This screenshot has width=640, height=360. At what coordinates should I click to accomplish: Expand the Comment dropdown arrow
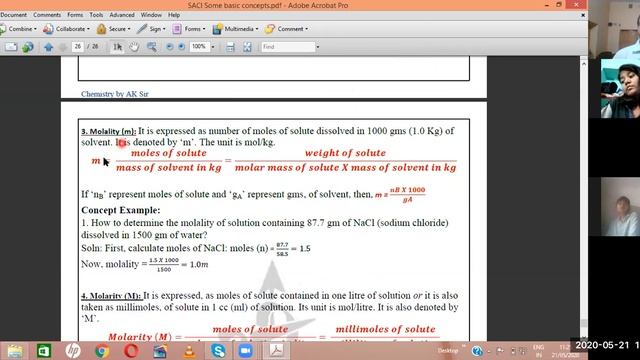[x=307, y=29]
